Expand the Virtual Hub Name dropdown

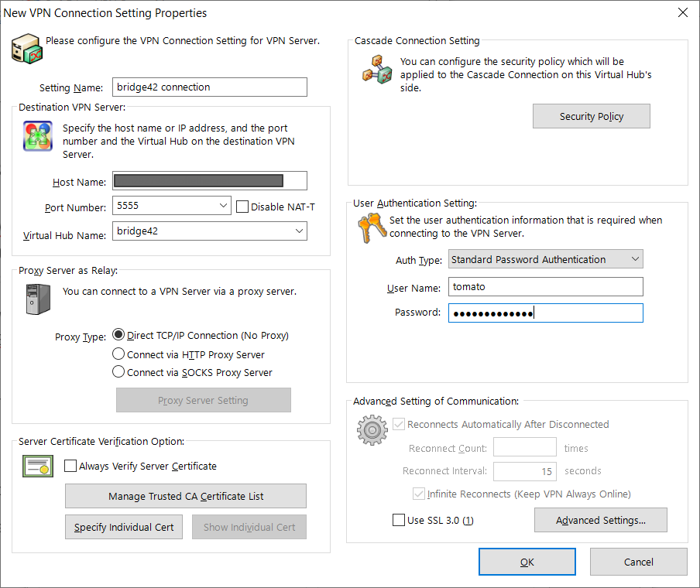click(298, 231)
